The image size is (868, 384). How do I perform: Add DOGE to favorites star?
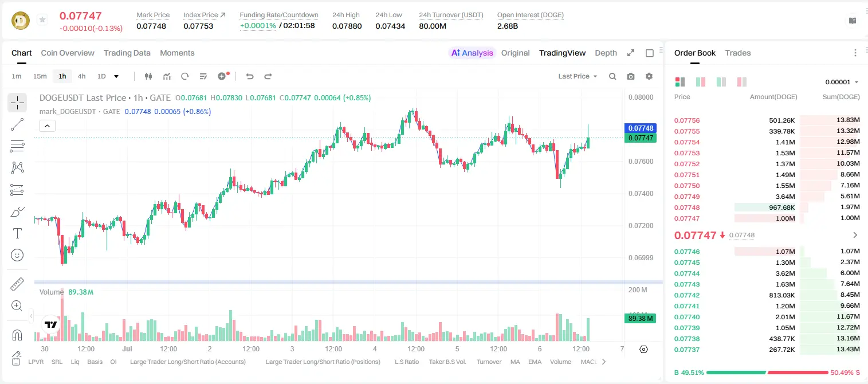pyautogui.click(x=42, y=20)
